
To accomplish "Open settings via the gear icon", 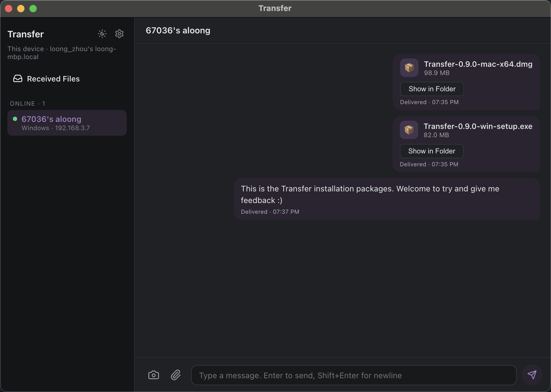I will click(119, 34).
